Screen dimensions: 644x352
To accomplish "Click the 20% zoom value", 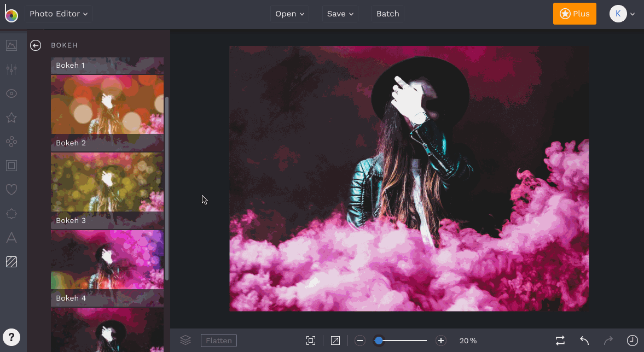I will 468,341.
